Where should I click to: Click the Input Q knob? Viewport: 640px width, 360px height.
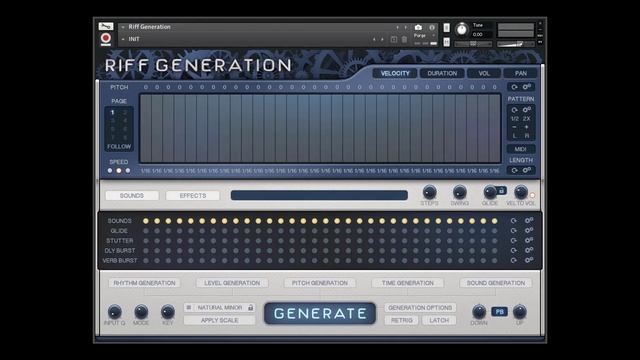(x=115, y=312)
